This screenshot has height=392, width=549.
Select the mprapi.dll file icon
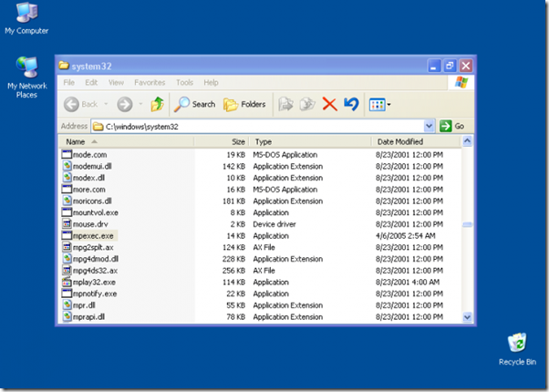click(67, 316)
